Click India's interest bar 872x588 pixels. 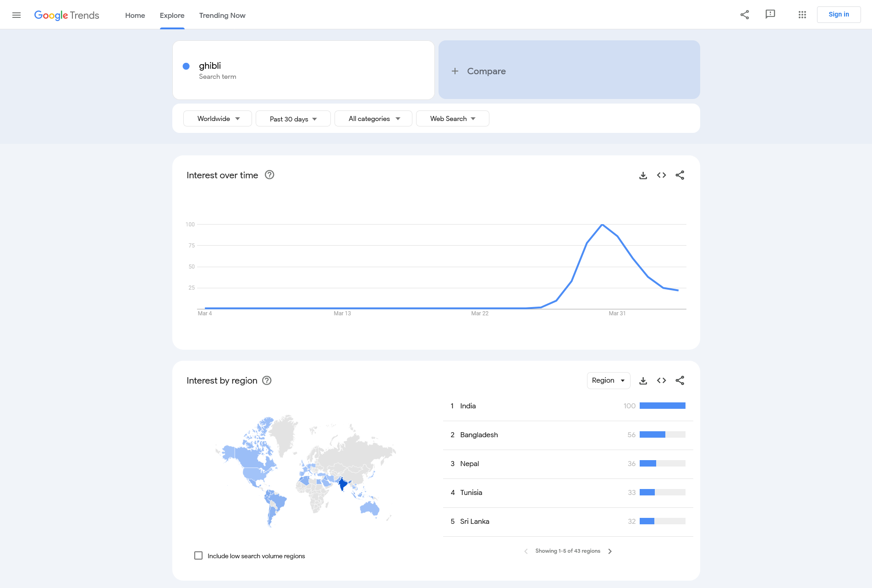click(x=663, y=406)
